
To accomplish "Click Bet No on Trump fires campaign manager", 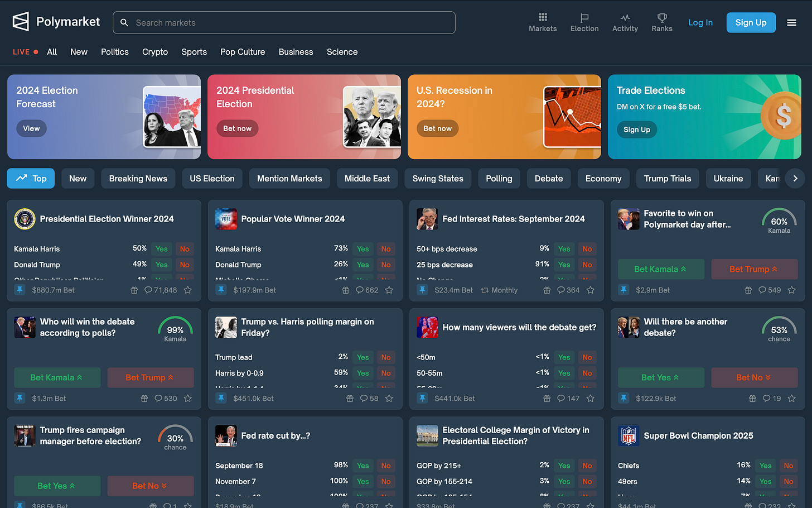I will coord(151,486).
